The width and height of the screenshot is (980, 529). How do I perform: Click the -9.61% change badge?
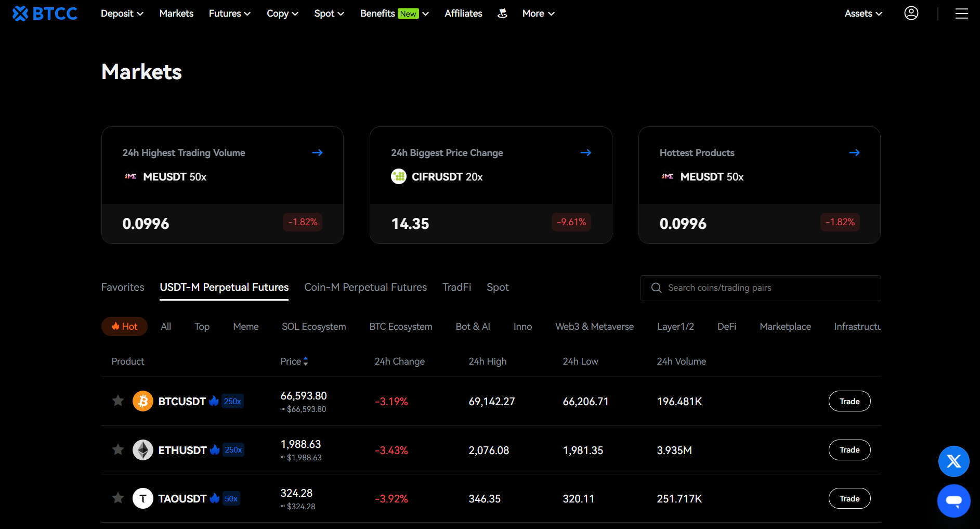pyautogui.click(x=571, y=222)
